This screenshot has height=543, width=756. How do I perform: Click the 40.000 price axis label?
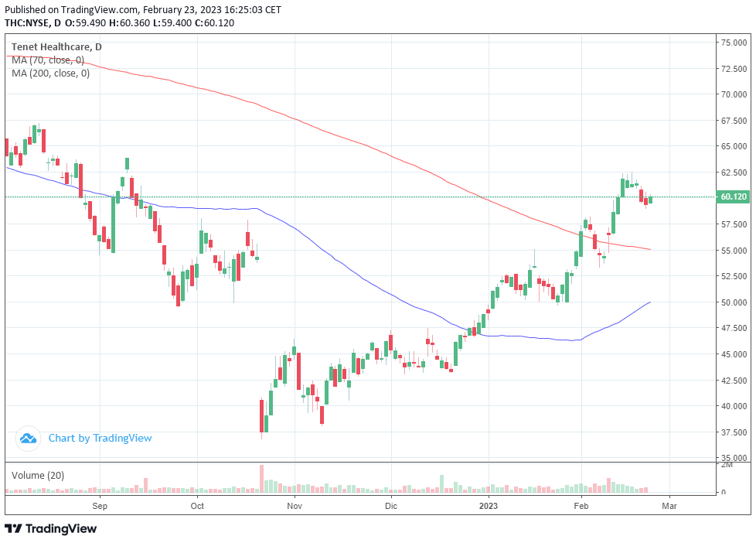734,406
